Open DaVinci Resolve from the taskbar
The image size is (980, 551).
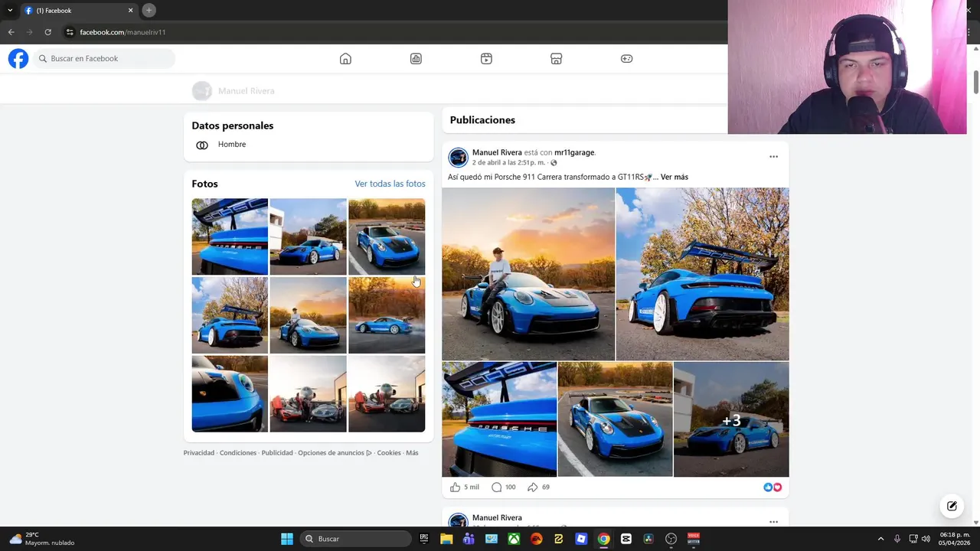click(648, 539)
